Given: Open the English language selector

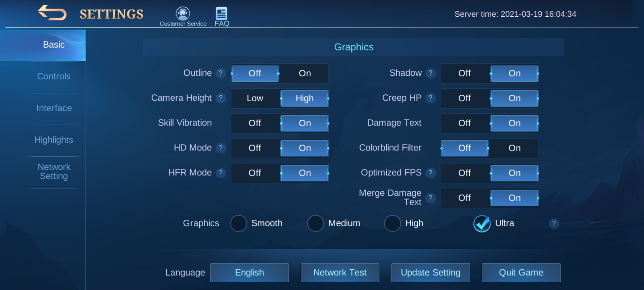Looking at the screenshot, I should point(249,273).
